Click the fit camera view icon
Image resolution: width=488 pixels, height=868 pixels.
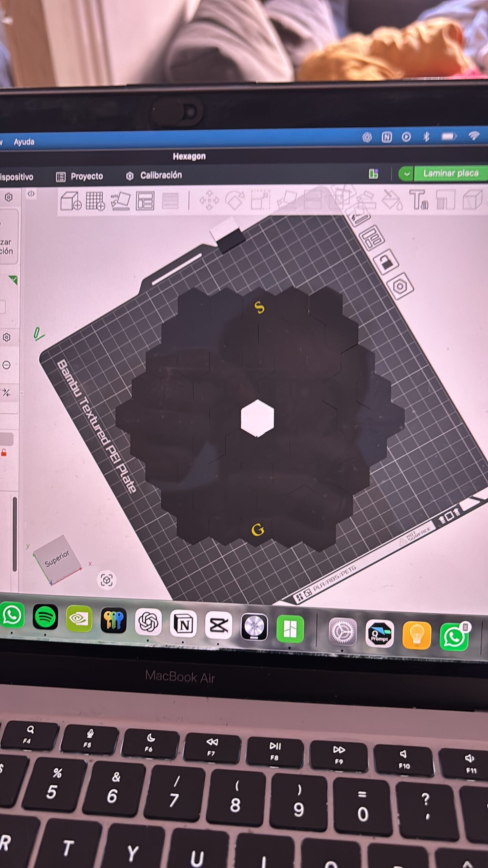106,580
